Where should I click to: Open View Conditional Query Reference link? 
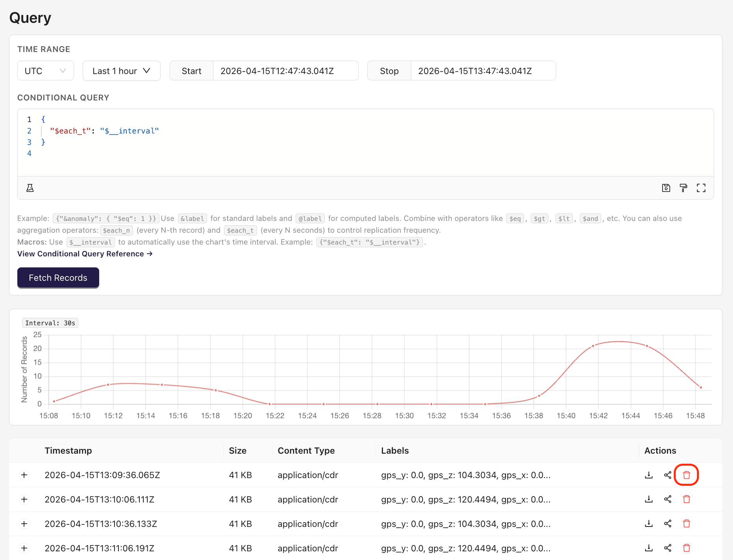point(85,254)
